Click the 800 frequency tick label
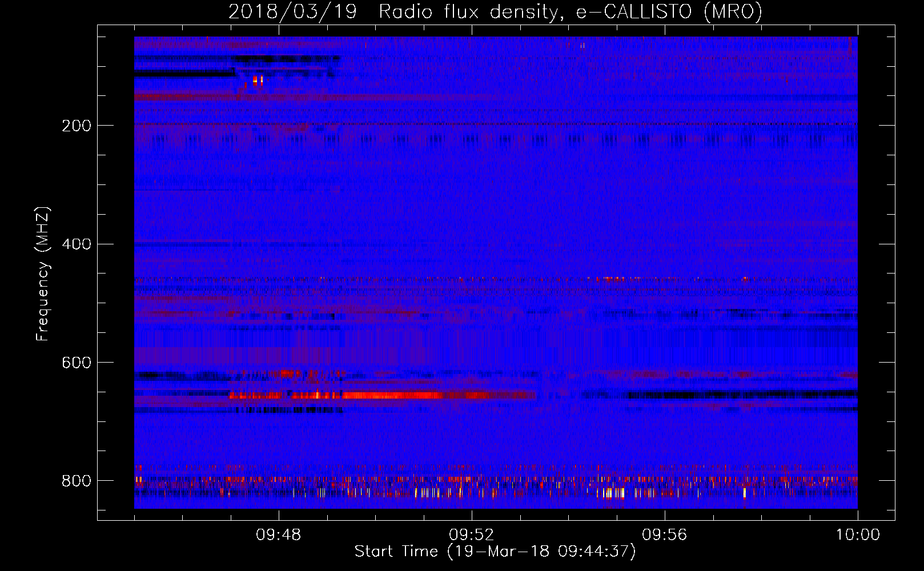The width and height of the screenshot is (924, 571). (77, 481)
